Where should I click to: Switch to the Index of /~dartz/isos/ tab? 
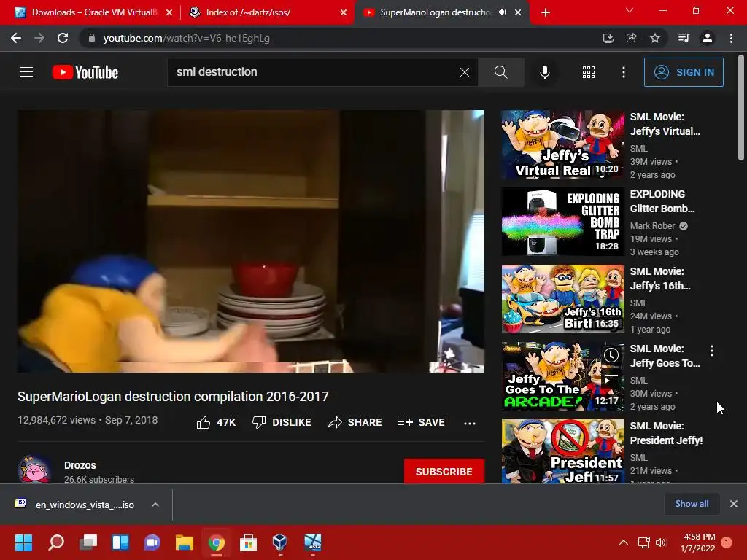coord(267,12)
